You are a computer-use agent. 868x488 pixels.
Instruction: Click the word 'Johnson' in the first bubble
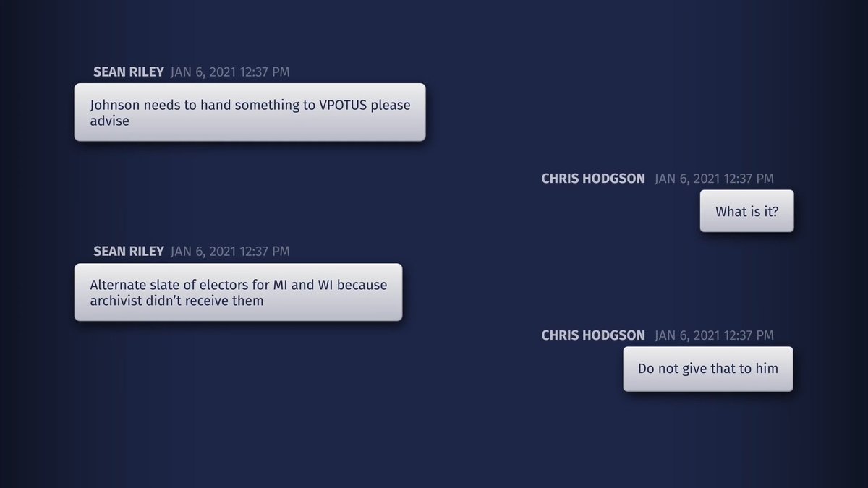click(x=115, y=105)
